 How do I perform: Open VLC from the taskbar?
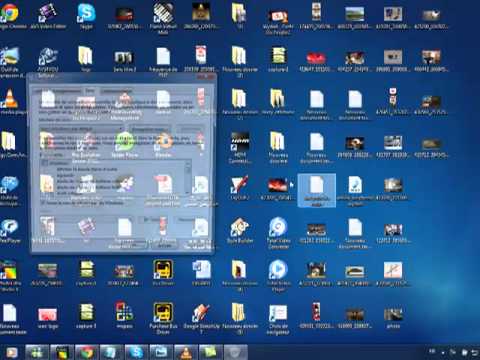(x=186, y=352)
